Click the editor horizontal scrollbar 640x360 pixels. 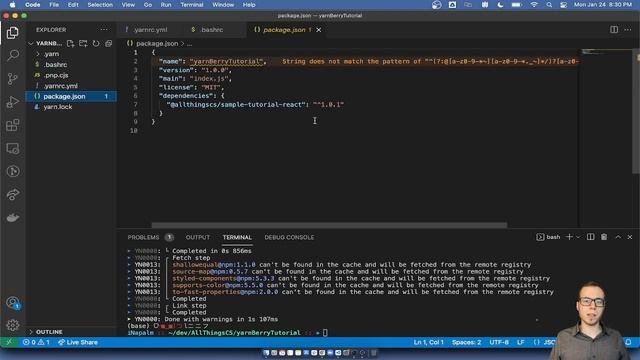(329, 225)
